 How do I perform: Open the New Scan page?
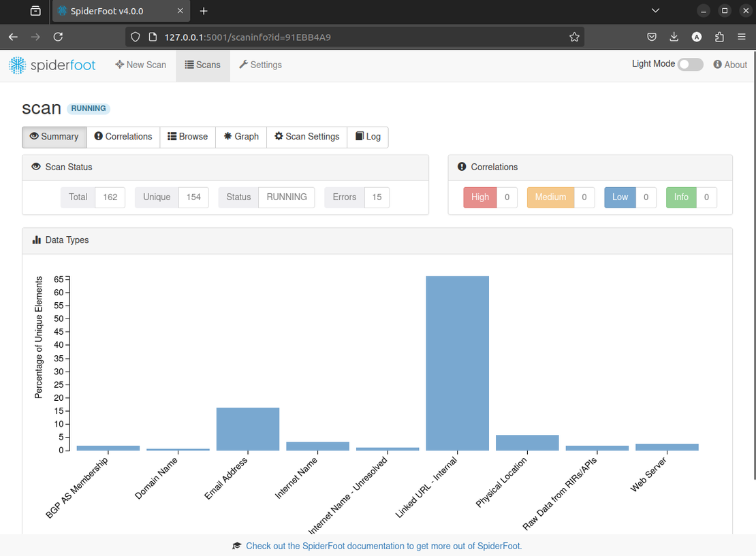[141, 65]
